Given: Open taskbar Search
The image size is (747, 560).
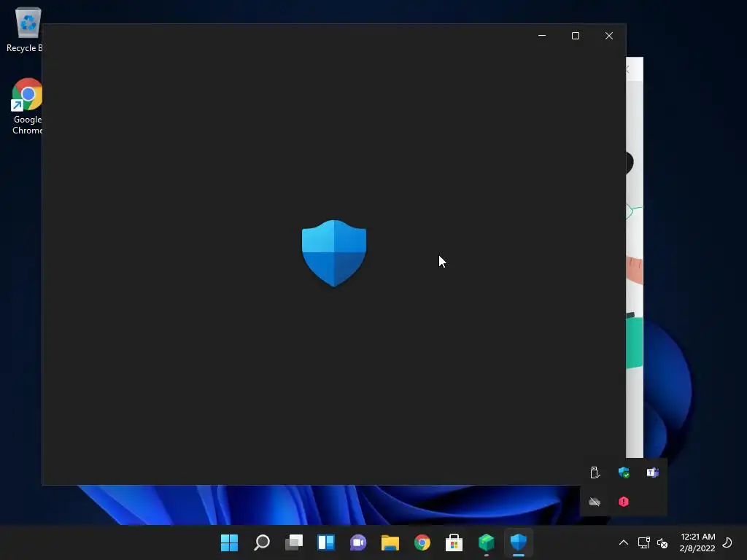Looking at the screenshot, I should [x=262, y=542].
